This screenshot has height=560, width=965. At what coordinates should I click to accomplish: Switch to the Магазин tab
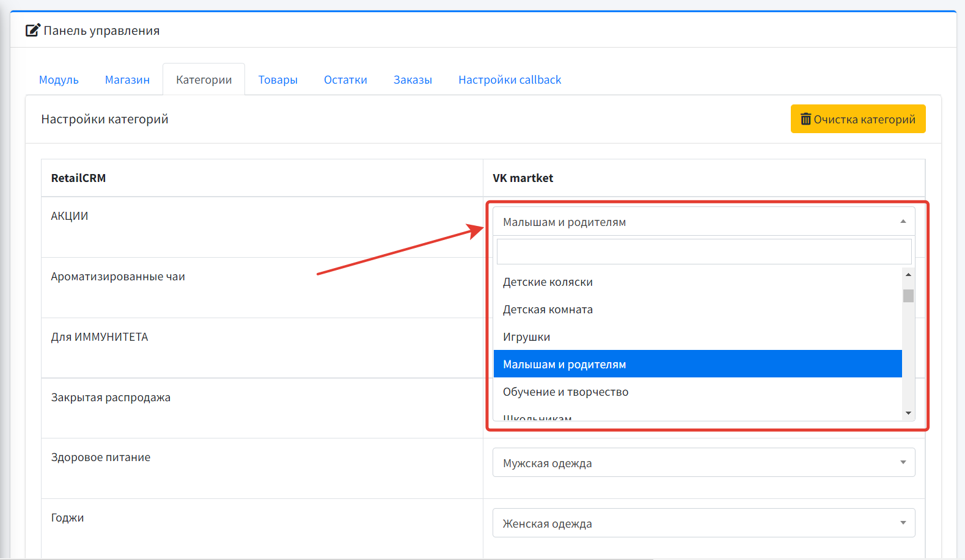tap(127, 80)
